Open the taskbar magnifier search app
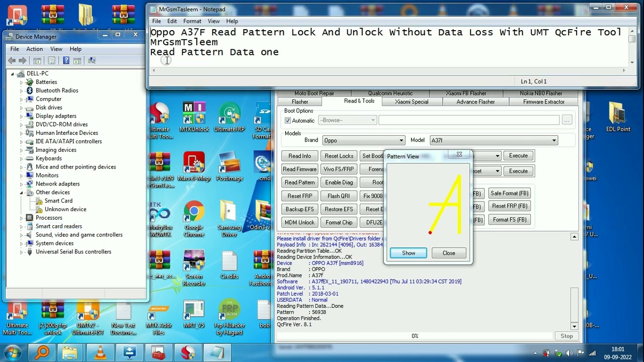 [41, 352]
